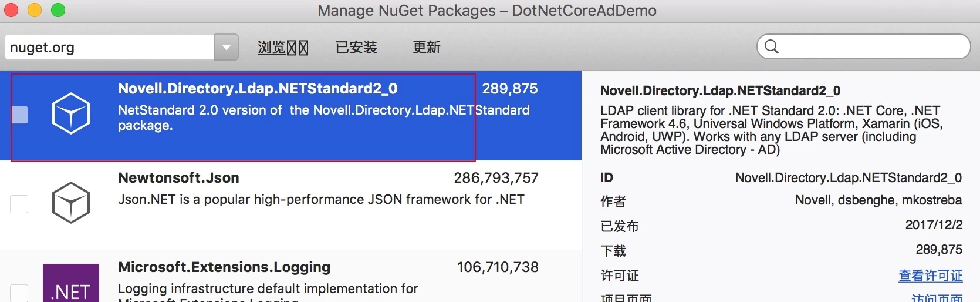Toggle checkbox for Microsoft.Extensions.Logging package
This screenshot has height=302, width=980.
click(x=19, y=293)
